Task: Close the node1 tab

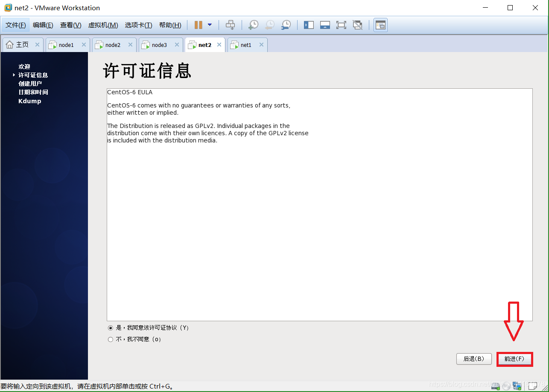Action: click(x=84, y=45)
